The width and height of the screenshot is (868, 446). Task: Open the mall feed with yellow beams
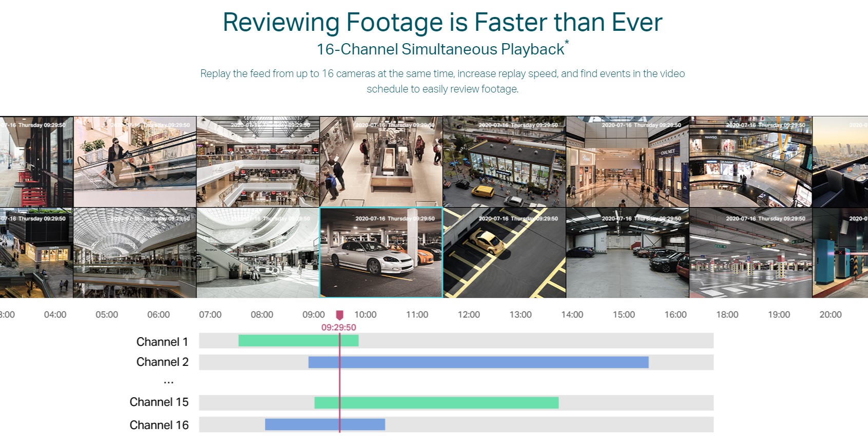tap(750, 161)
